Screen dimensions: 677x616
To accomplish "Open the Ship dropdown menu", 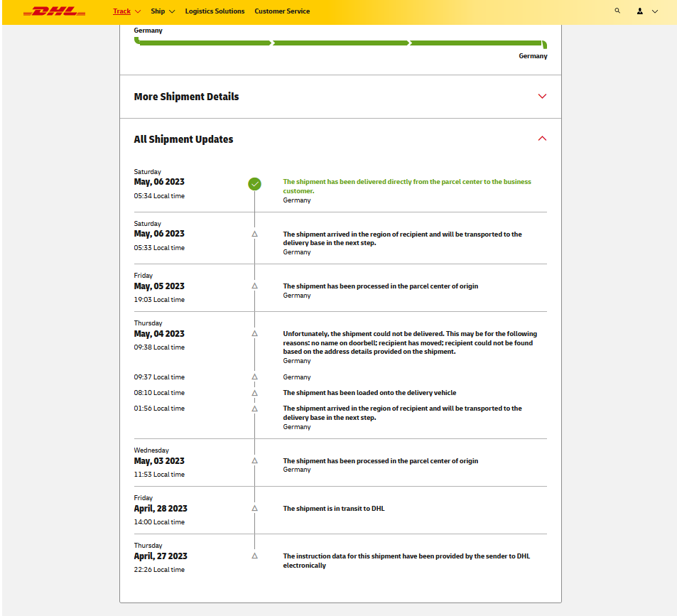I will point(163,11).
